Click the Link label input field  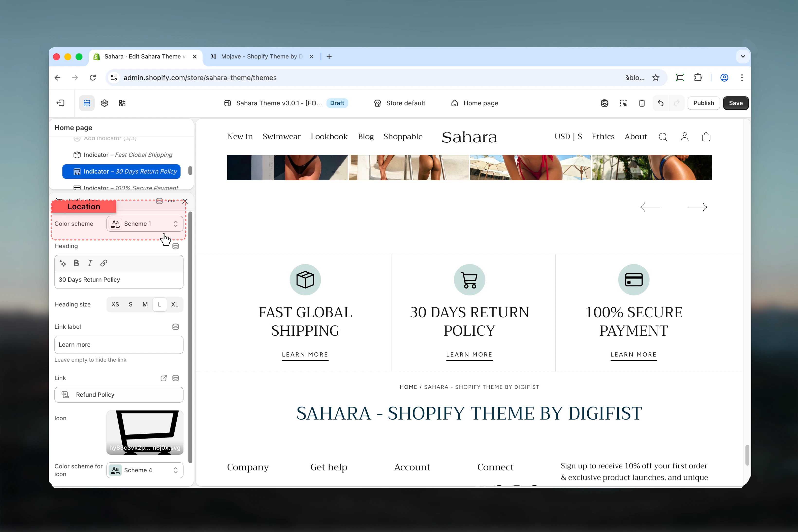[119, 345]
